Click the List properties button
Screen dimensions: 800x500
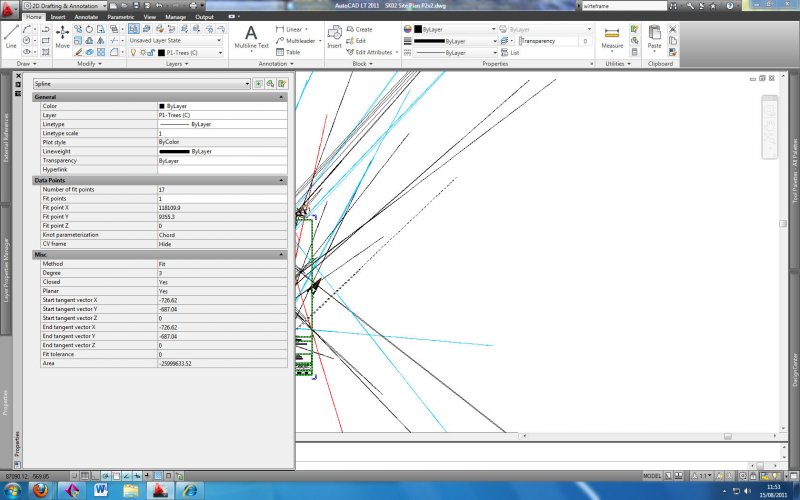(510, 53)
